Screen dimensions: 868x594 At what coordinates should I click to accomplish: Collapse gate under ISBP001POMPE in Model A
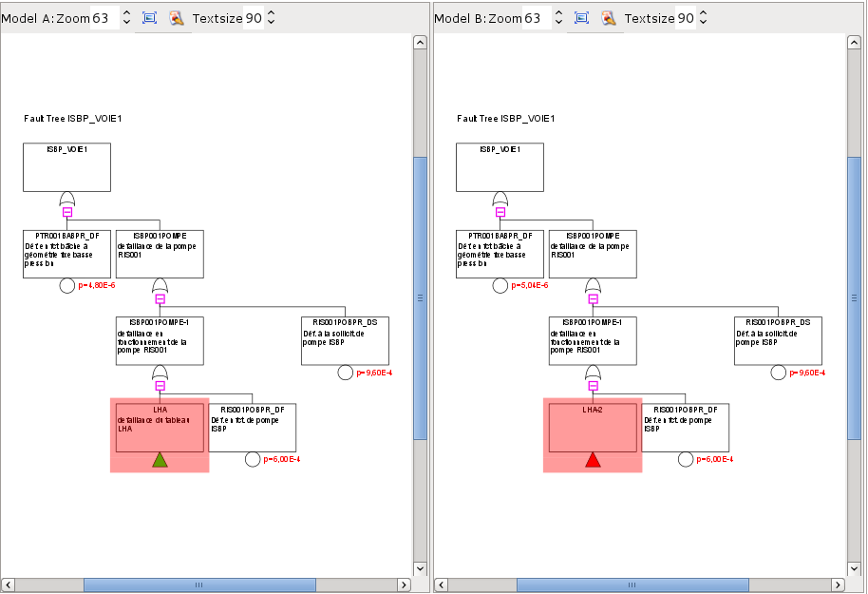160,299
